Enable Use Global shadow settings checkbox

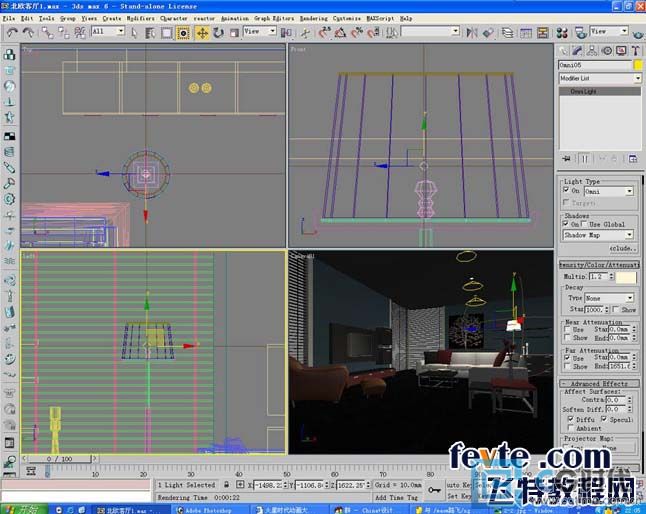click(x=584, y=224)
